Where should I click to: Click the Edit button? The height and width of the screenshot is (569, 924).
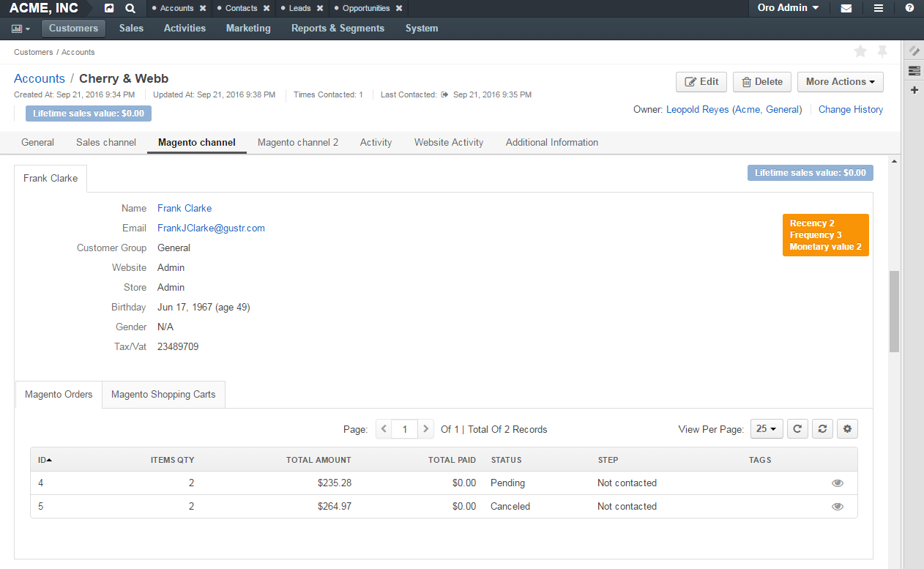point(701,82)
